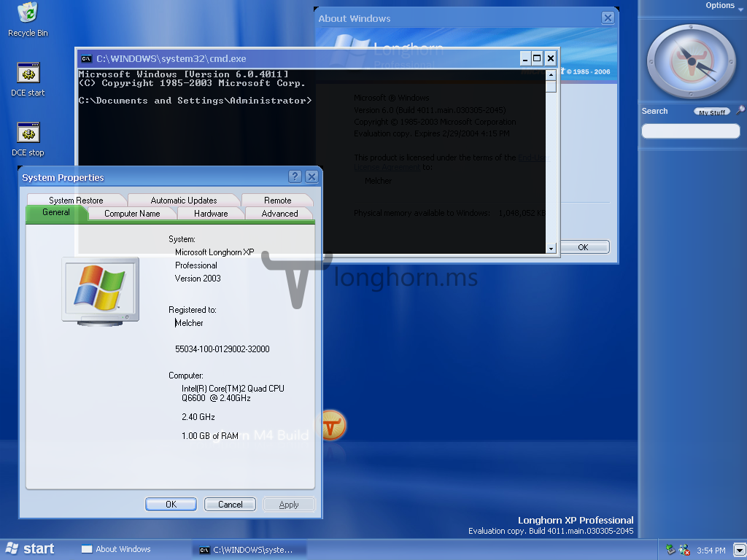Click "Melcher" under Registered to in System Properties
This screenshot has height=560, width=747.
[189, 323]
